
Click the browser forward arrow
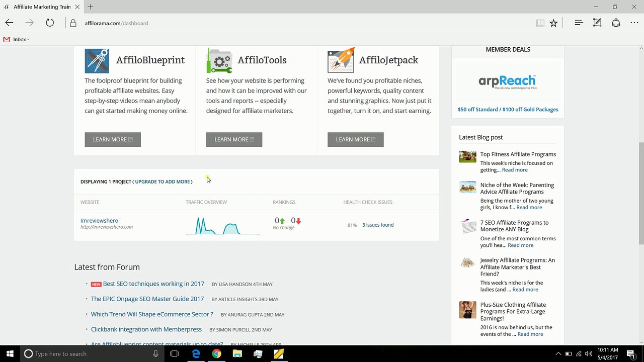coord(29,23)
